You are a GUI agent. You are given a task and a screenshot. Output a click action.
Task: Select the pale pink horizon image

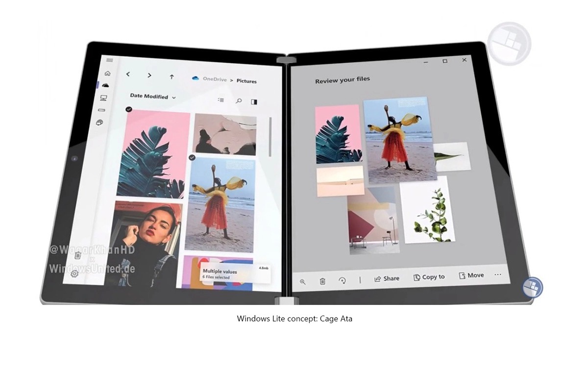pos(340,181)
